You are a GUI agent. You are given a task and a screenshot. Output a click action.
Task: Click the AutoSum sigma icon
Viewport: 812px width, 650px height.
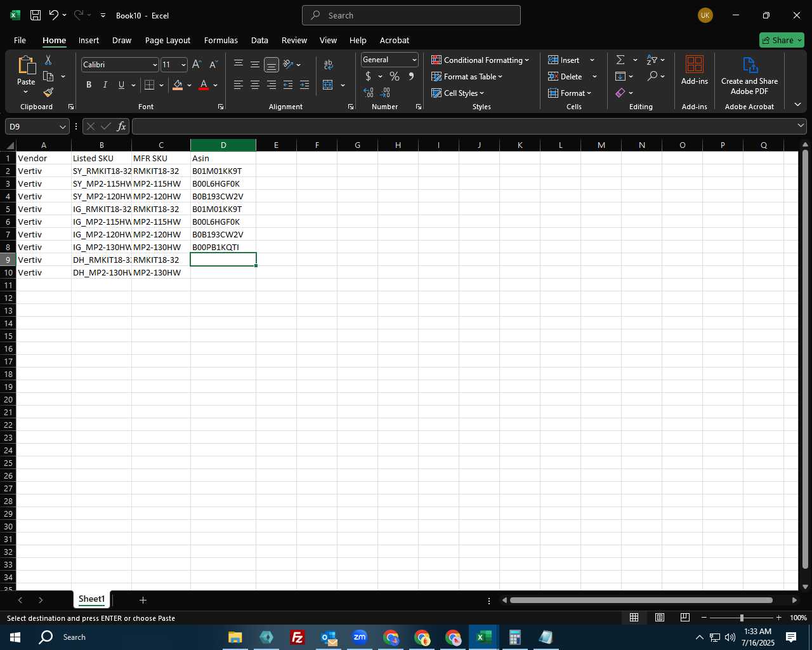coord(620,60)
